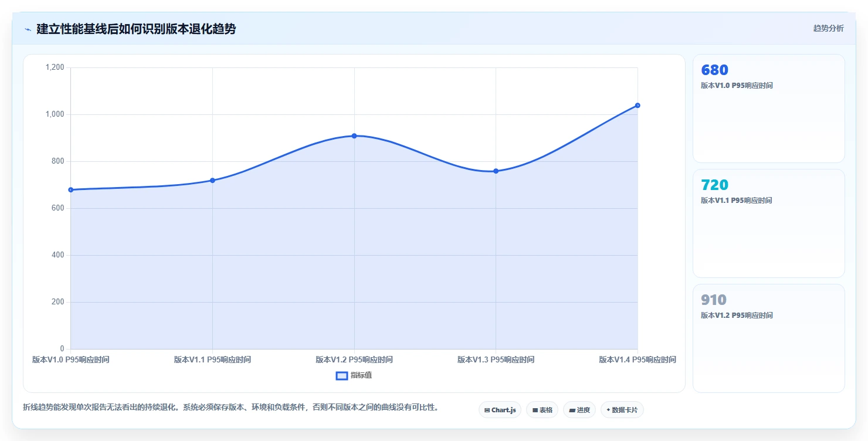Click the Chart.js tag pill
Viewport: 868px width, 441px height.
(500, 410)
